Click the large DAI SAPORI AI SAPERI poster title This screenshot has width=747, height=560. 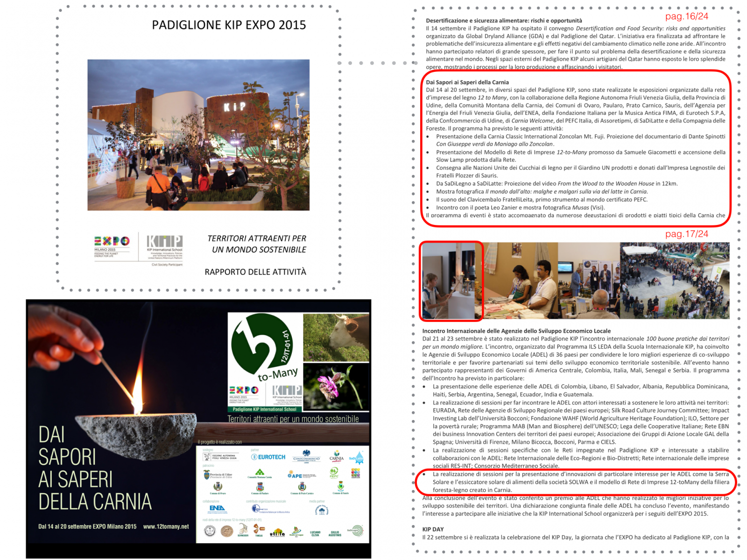tap(95, 468)
